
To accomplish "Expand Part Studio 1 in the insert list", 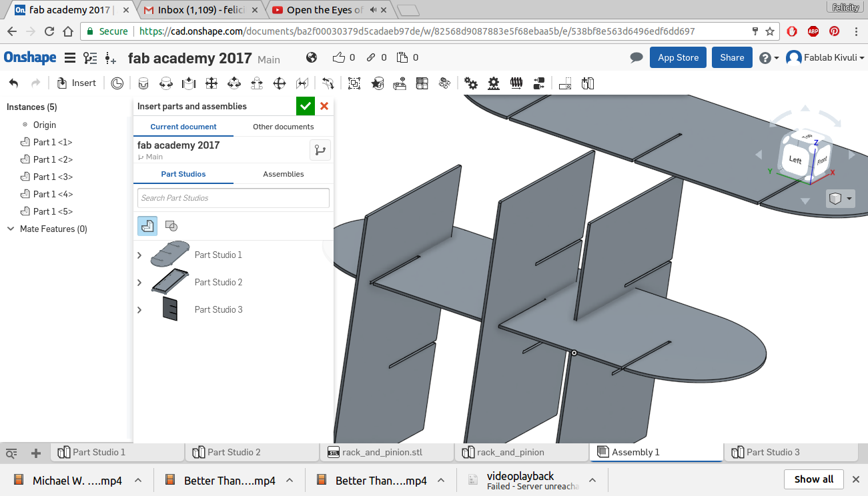I will (x=139, y=255).
